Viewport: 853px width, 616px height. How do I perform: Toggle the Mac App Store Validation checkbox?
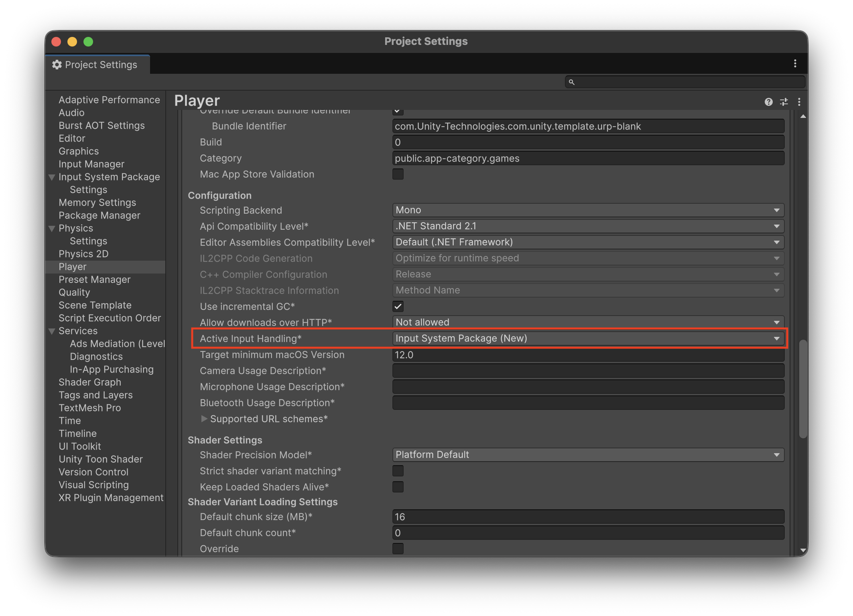tap(398, 174)
